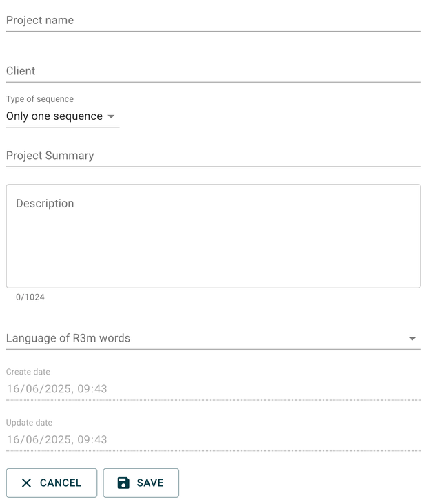Focus the Project name field

[x=213, y=21]
